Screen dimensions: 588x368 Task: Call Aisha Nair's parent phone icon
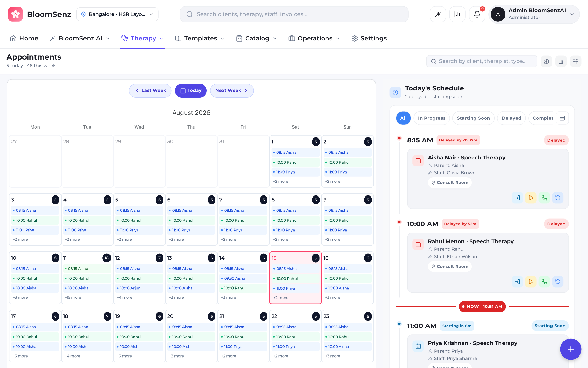tap(544, 198)
